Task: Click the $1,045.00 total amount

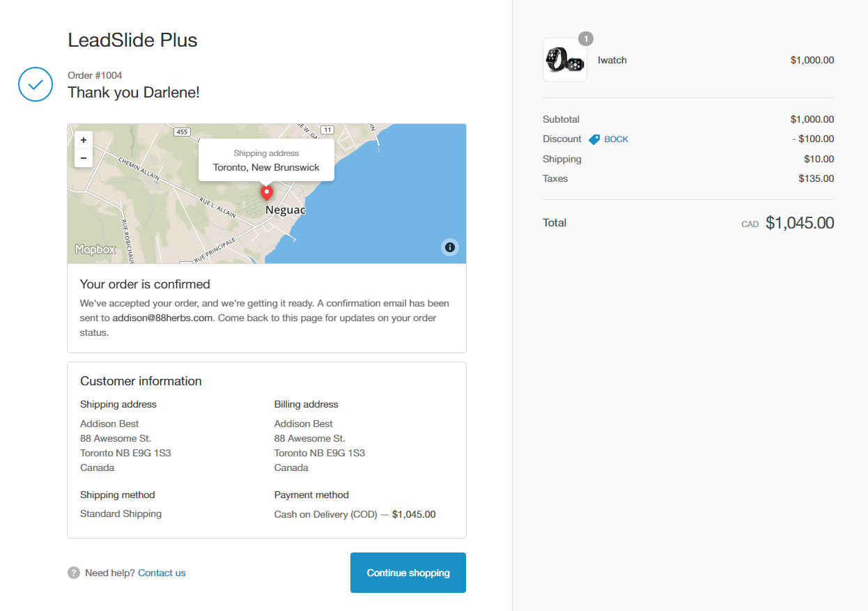Action: coord(800,223)
